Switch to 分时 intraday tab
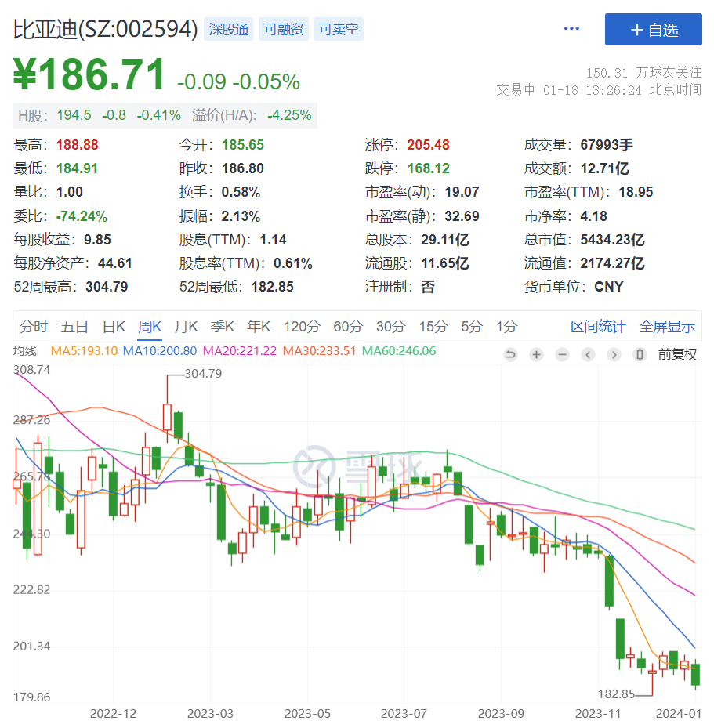The height and width of the screenshot is (728, 714). pyautogui.click(x=34, y=326)
